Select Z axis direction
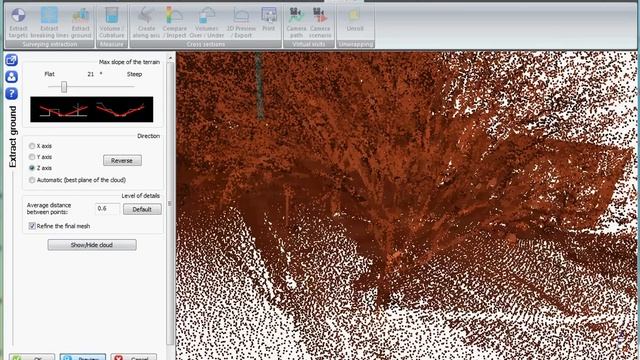Image resolution: width=640 pixels, height=360 pixels. 32,168
